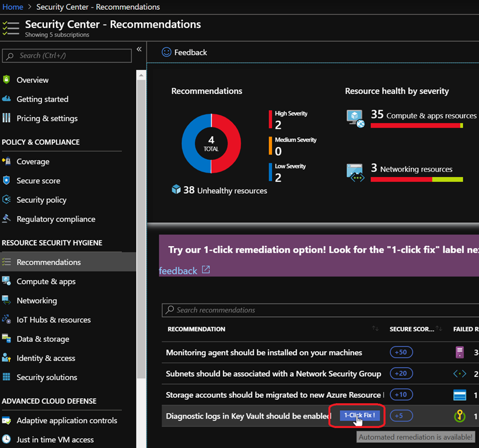Viewport: 479px width, 448px height.
Task: Click the Just in time VM access clock icon
Action: [6, 439]
